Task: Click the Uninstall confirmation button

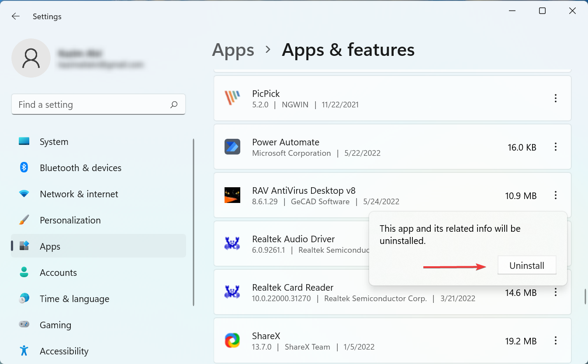Action: coord(526,265)
